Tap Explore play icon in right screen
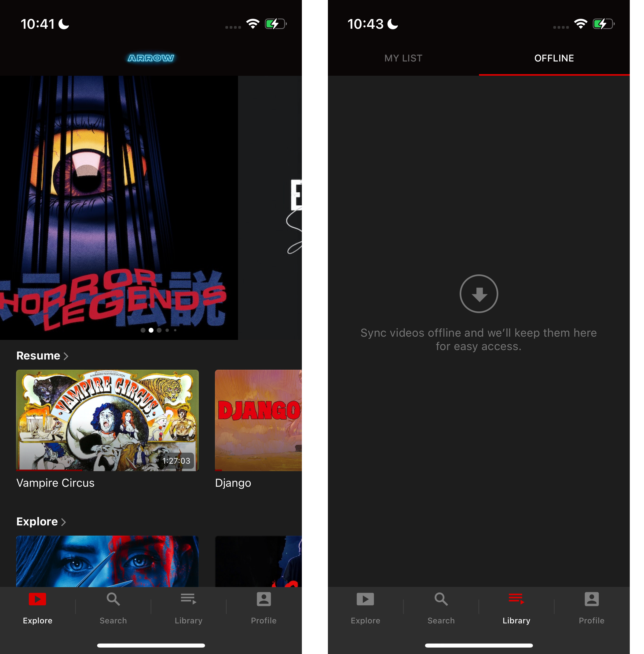This screenshot has height=654, width=644. click(365, 599)
